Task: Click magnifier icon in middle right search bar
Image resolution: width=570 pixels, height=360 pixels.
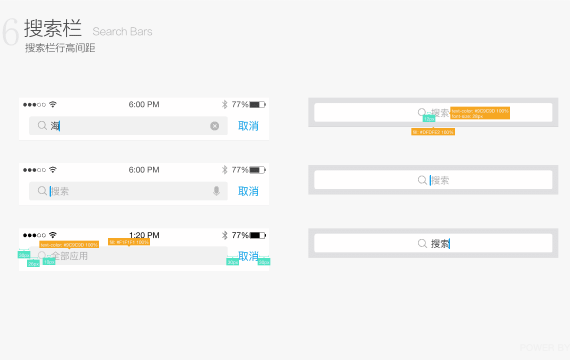Action: [x=422, y=180]
